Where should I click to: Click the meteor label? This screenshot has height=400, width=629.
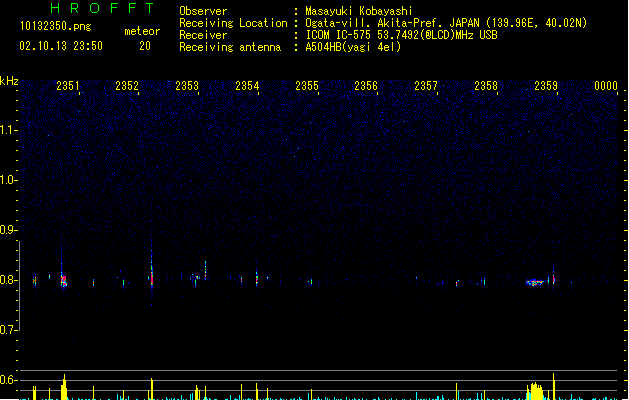[142, 31]
